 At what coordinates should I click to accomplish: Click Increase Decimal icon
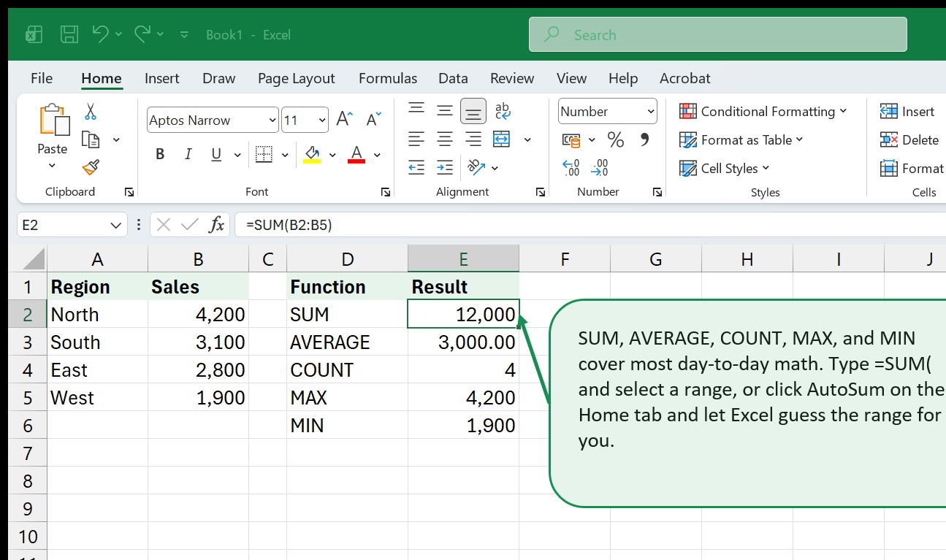click(571, 168)
